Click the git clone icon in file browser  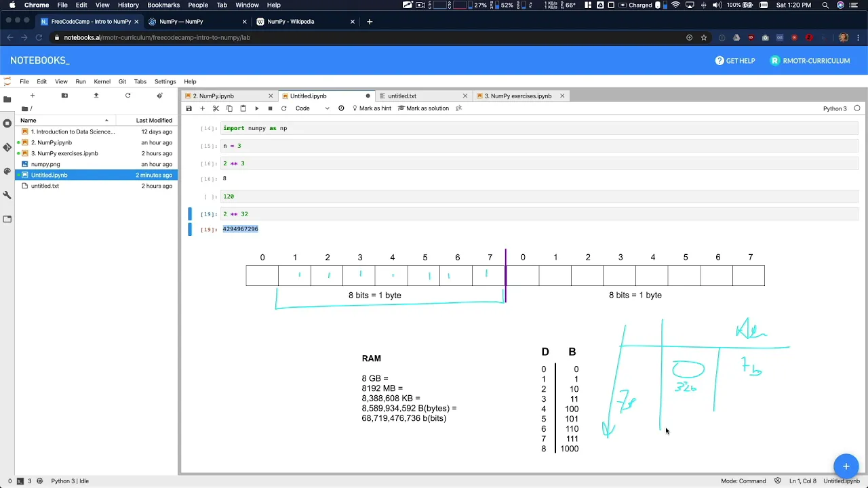[x=159, y=96]
